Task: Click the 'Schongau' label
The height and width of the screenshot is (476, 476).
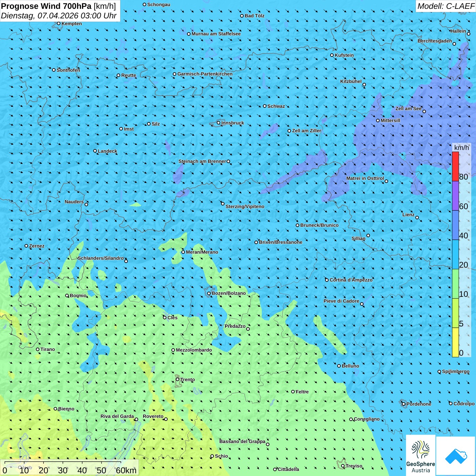Action: [x=159, y=4]
